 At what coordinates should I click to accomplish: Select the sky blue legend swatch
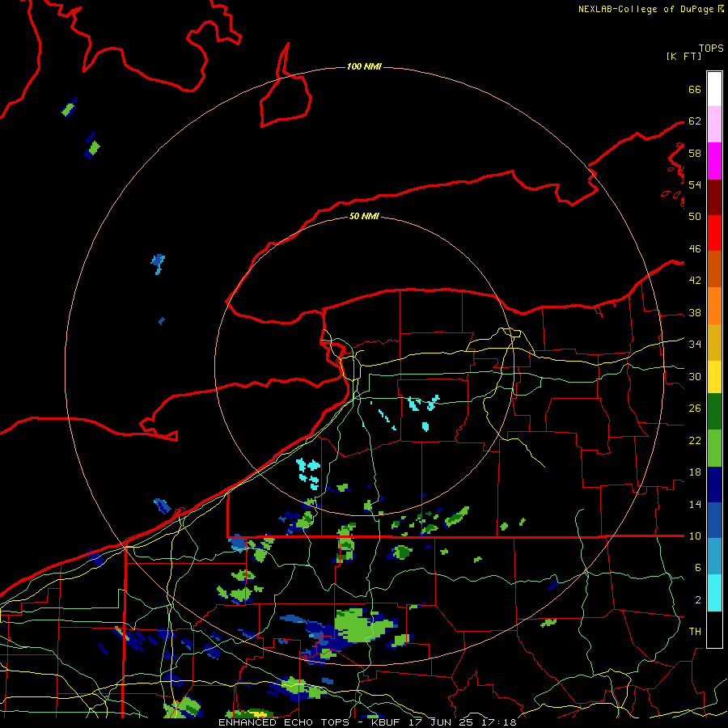(714, 557)
